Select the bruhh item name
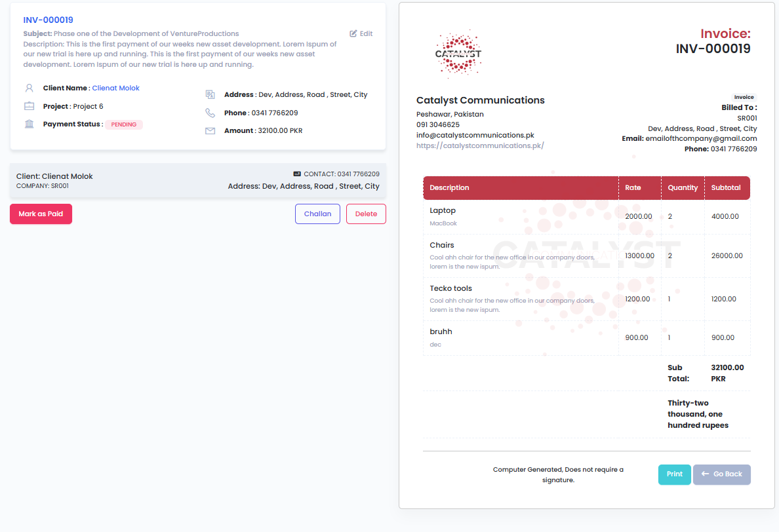 [x=441, y=332]
